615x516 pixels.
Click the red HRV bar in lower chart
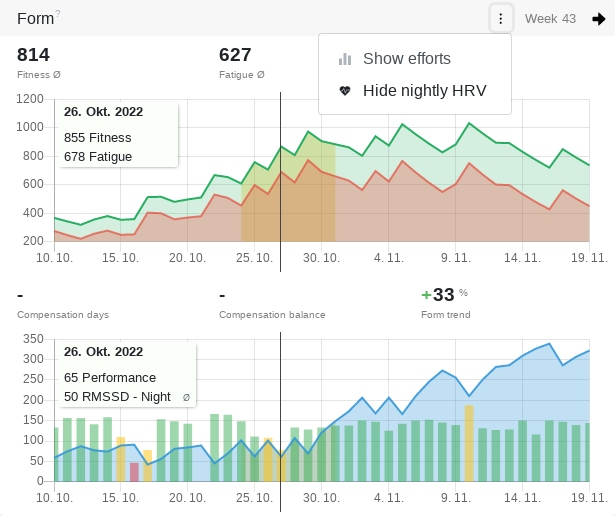click(x=134, y=472)
